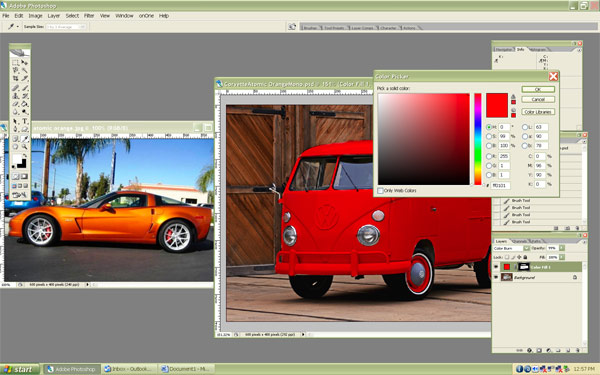Select the Brush tool in toolbox
600x375 pixels.
point(24,88)
